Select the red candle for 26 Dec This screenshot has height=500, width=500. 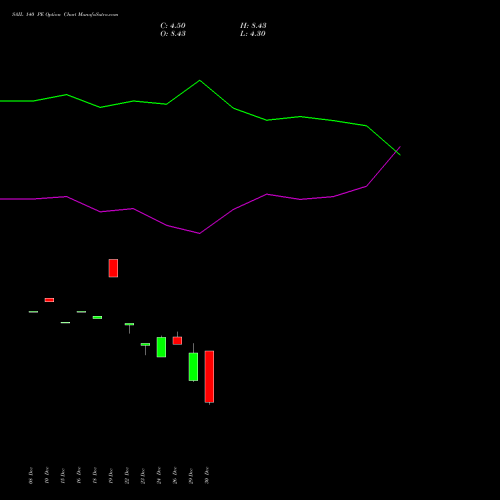click(177, 341)
